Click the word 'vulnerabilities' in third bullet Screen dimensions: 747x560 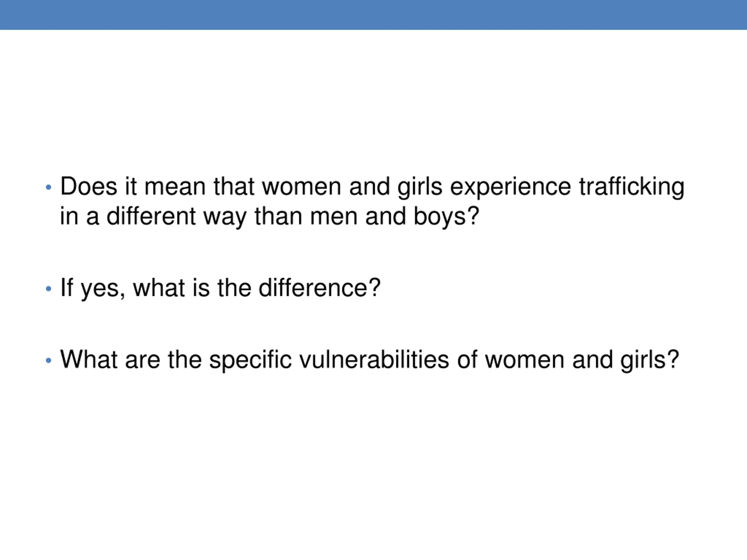pos(374,360)
